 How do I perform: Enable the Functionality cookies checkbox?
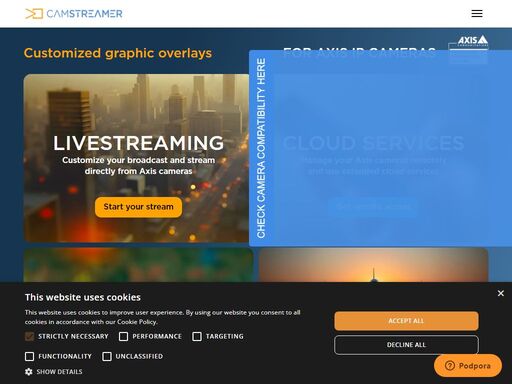coord(29,356)
